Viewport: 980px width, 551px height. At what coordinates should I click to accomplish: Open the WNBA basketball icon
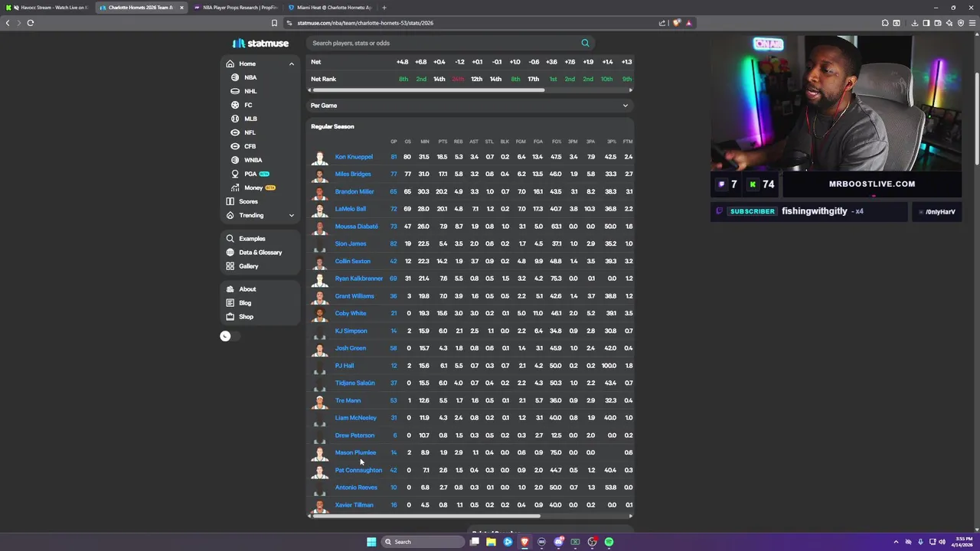click(x=235, y=160)
